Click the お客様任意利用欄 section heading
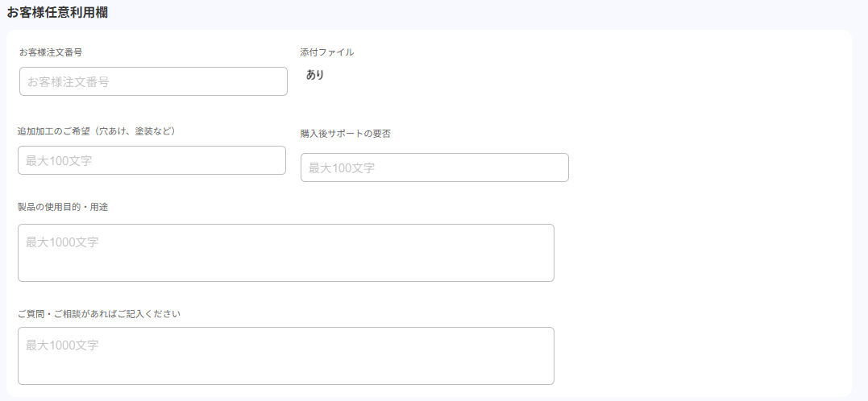Viewport: 868px width, 401px height. (58, 12)
